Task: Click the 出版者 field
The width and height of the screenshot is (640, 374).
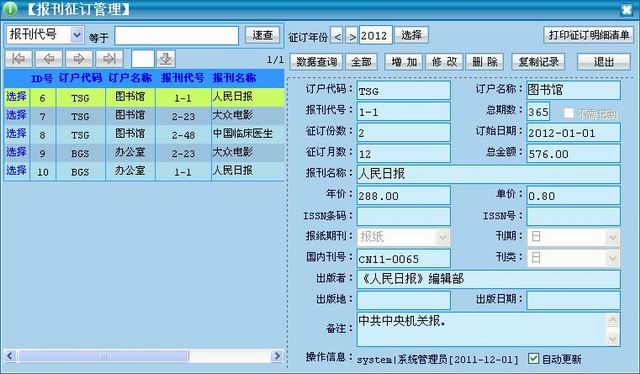Action: (489, 279)
